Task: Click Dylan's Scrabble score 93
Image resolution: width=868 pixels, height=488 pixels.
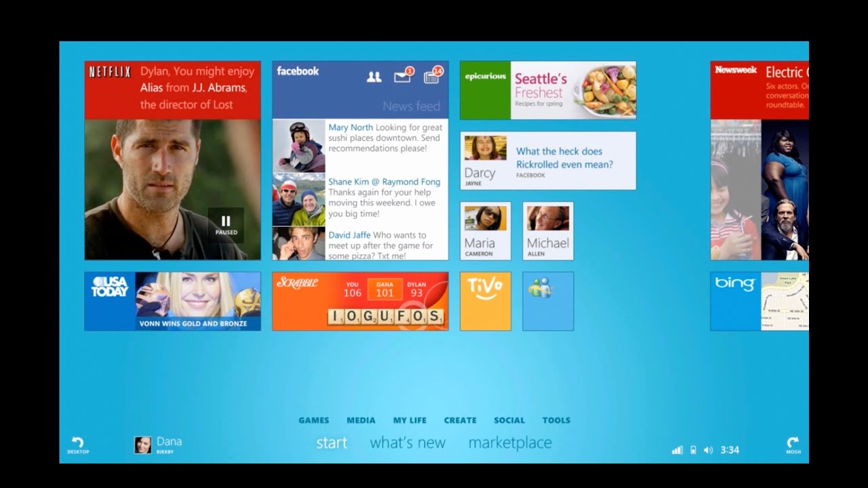Action: pos(416,289)
